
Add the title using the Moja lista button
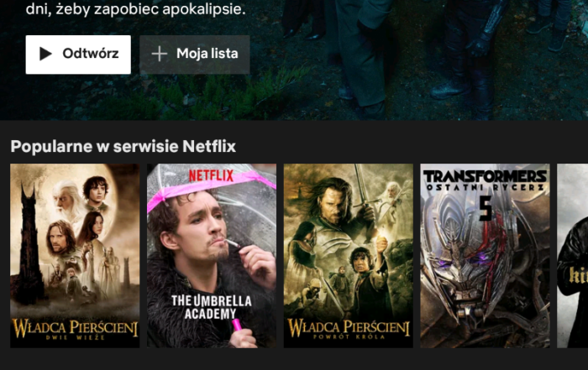click(195, 55)
